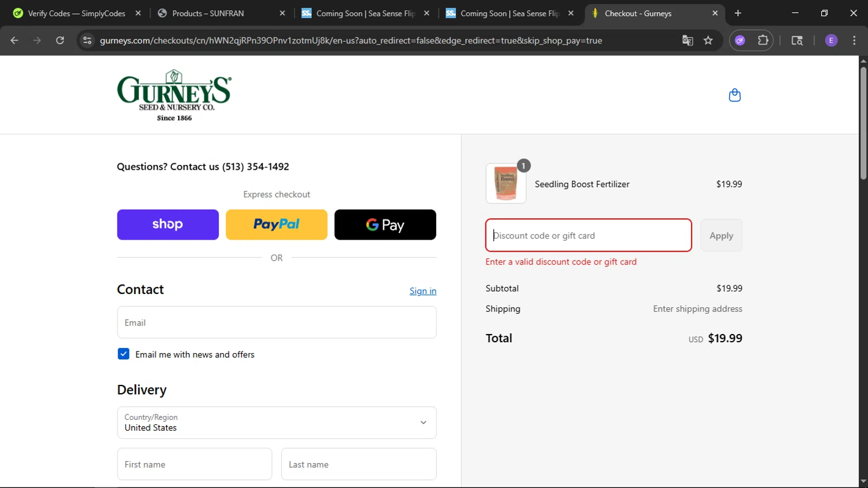This screenshot has width=868, height=488.
Task: Open the purple coupon extension icon
Action: 740,41
